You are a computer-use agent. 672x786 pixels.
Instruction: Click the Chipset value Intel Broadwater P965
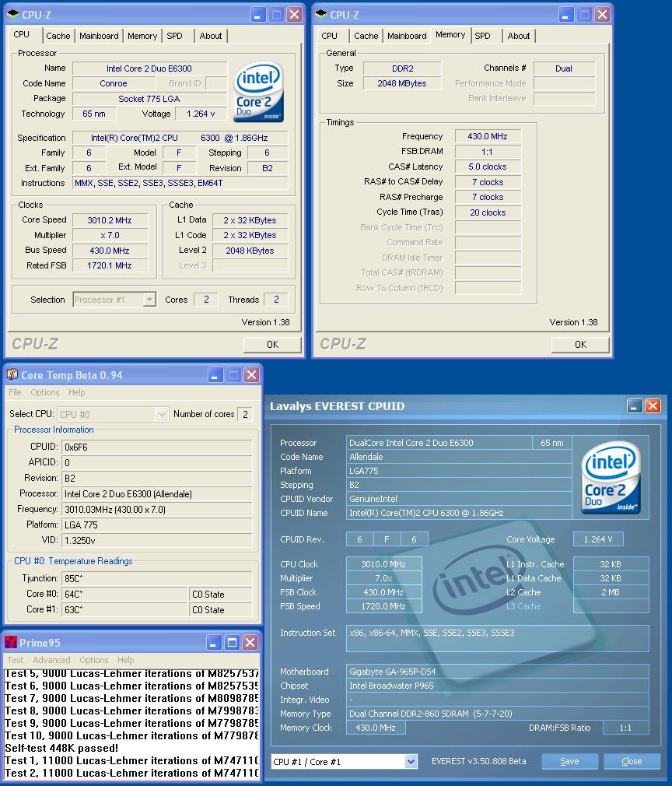497,686
